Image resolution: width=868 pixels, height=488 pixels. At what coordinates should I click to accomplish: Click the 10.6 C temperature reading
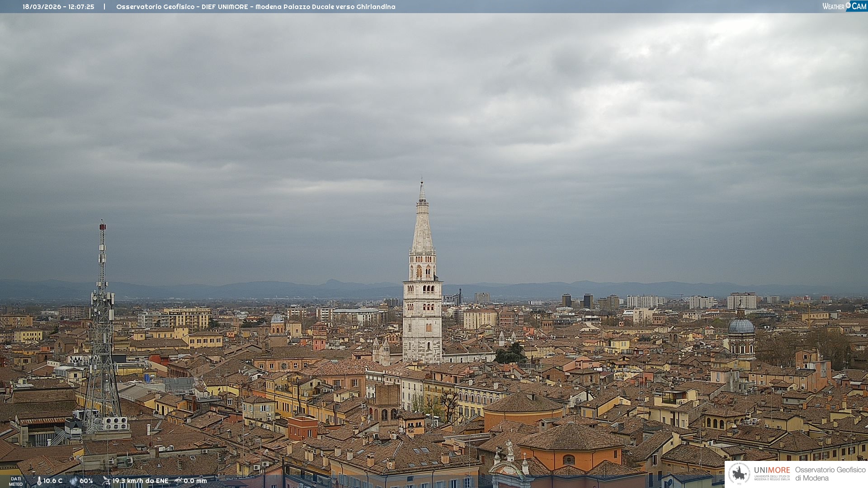click(x=53, y=481)
